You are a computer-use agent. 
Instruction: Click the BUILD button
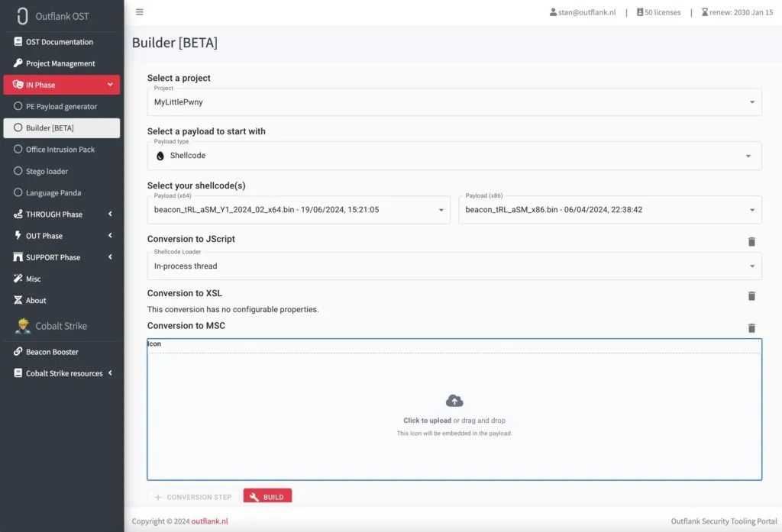[268, 496]
